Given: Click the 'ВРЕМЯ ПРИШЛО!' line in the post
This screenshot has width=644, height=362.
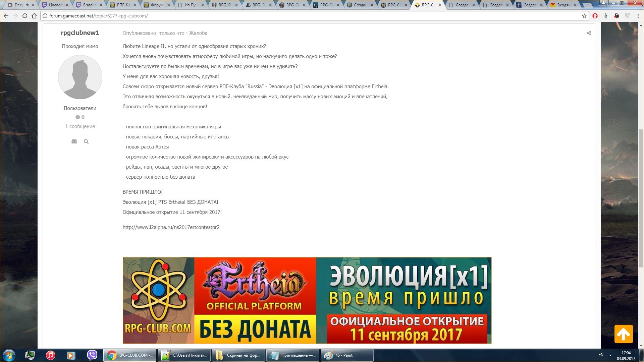Looking at the screenshot, I should click(143, 192).
